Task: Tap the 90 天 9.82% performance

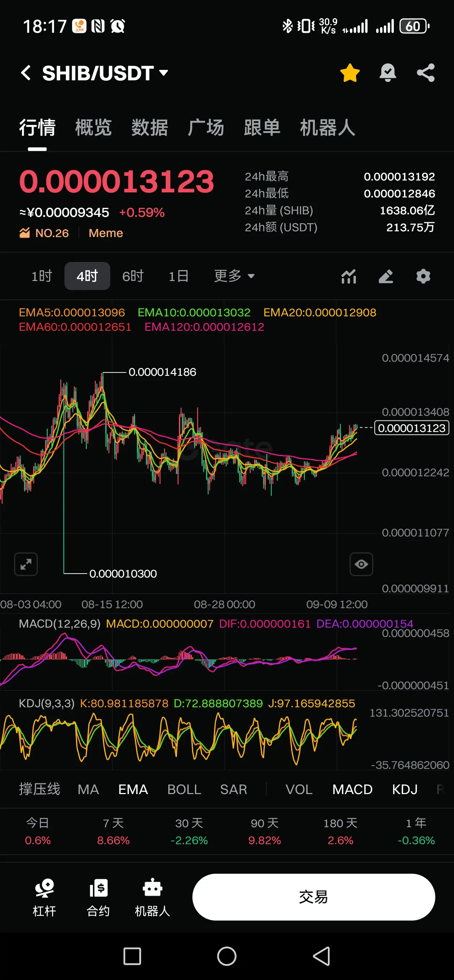Action: click(x=264, y=831)
